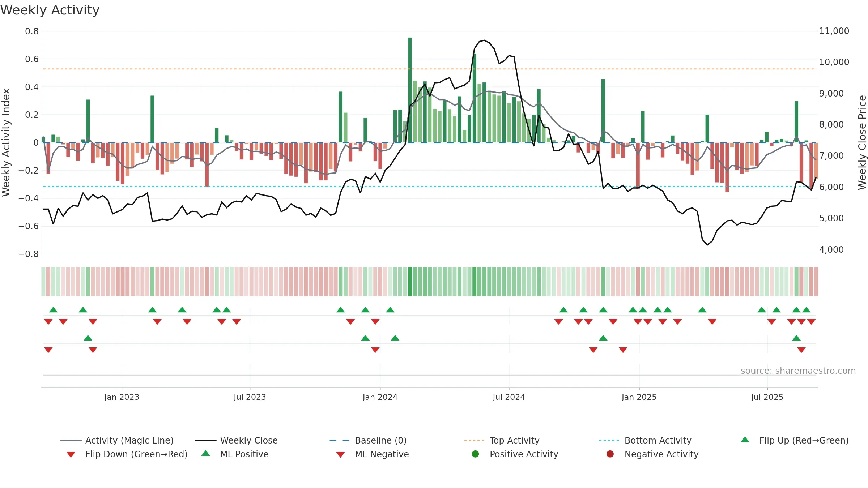Click the Jan 2023 x-axis label
This screenshot has width=868, height=488.
[122, 397]
